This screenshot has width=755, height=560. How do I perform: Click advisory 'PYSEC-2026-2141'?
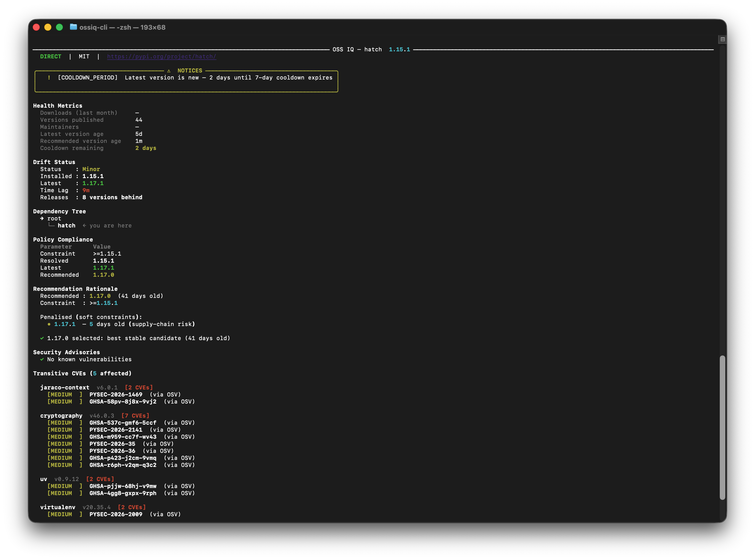tap(116, 430)
